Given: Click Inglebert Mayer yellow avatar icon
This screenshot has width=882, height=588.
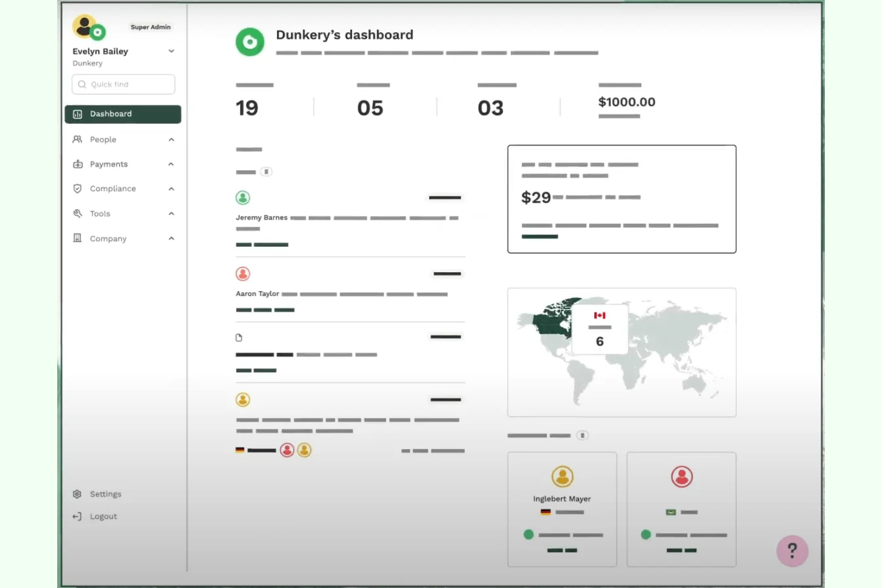Looking at the screenshot, I should (562, 477).
